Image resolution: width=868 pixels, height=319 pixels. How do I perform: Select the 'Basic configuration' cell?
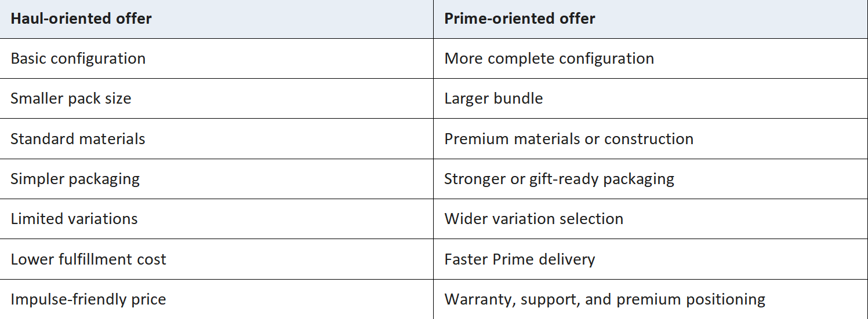tap(216, 58)
